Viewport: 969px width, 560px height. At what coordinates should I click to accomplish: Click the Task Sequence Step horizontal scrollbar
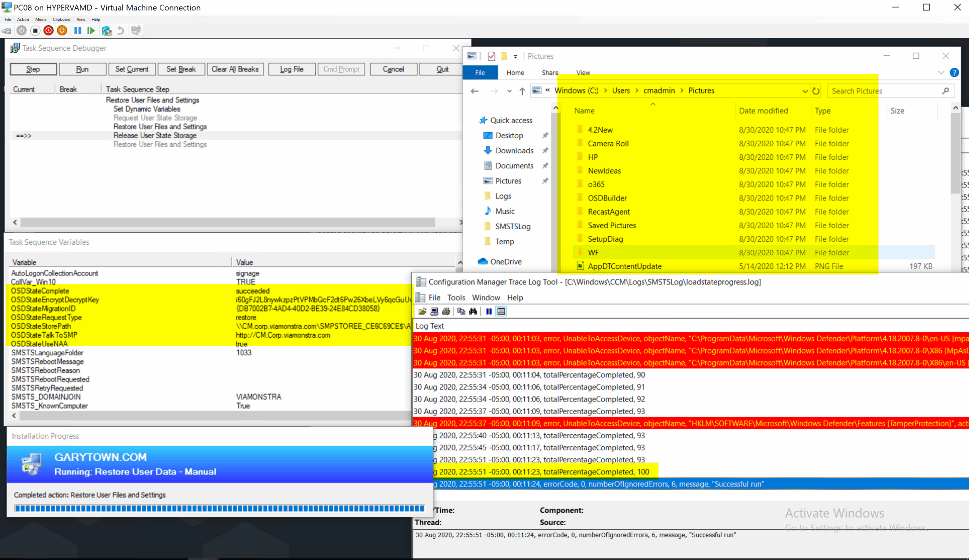pyautogui.click(x=227, y=222)
